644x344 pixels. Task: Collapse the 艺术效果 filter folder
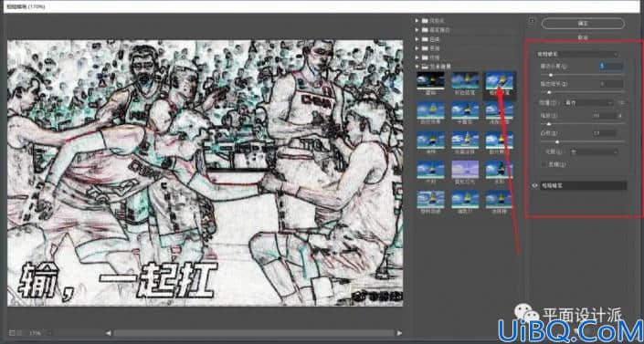pos(417,67)
